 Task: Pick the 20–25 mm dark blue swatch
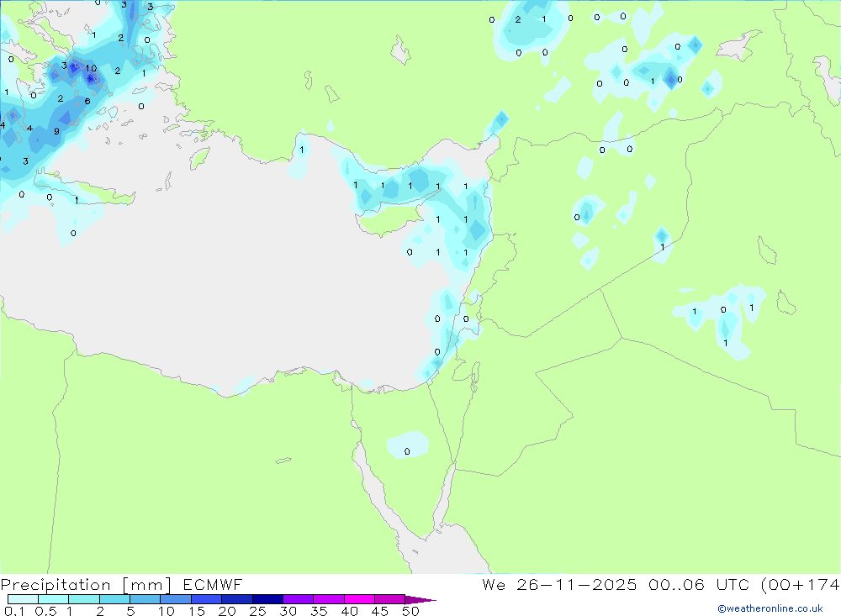(236, 599)
